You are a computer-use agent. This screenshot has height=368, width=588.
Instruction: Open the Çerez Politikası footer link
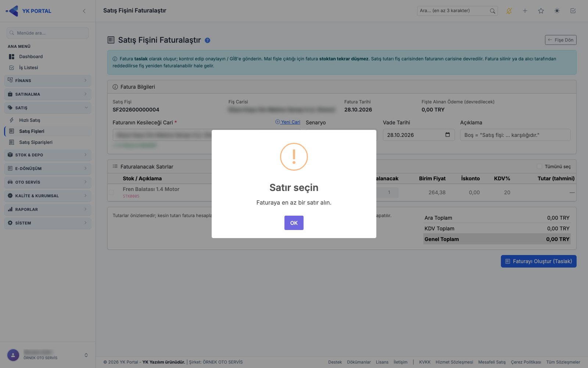point(526,362)
